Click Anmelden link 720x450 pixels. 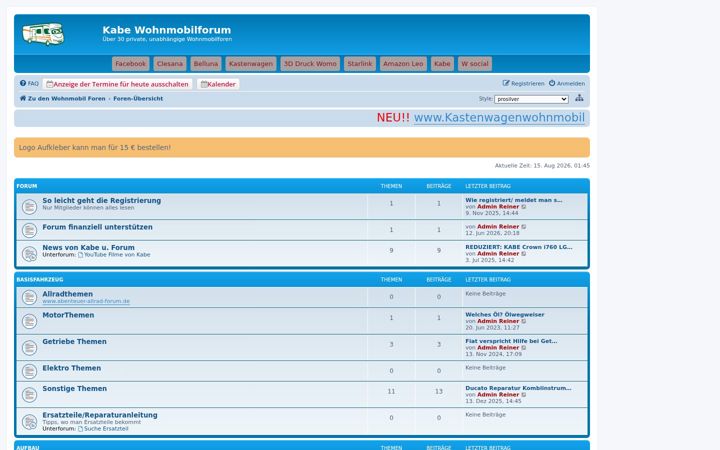pos(567,84)
